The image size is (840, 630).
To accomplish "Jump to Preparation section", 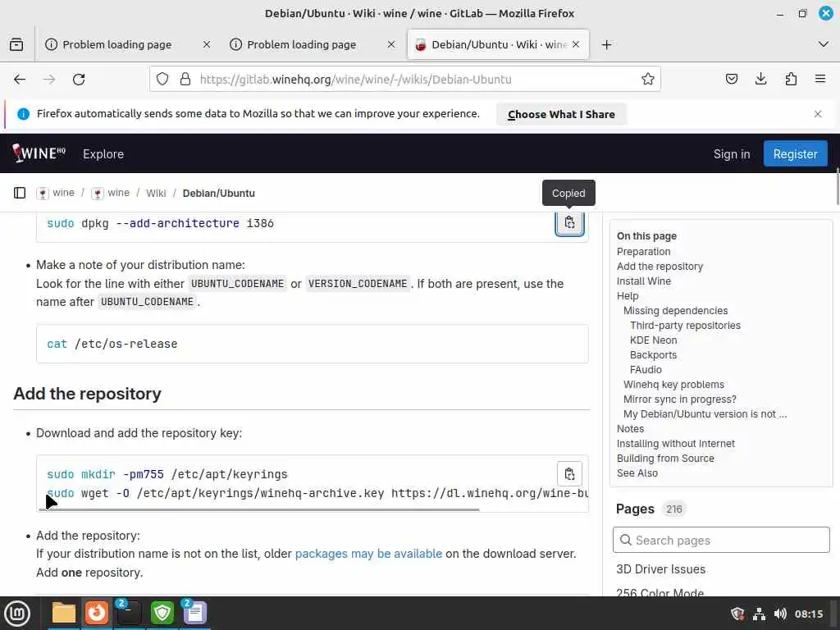I will (643, 251).
